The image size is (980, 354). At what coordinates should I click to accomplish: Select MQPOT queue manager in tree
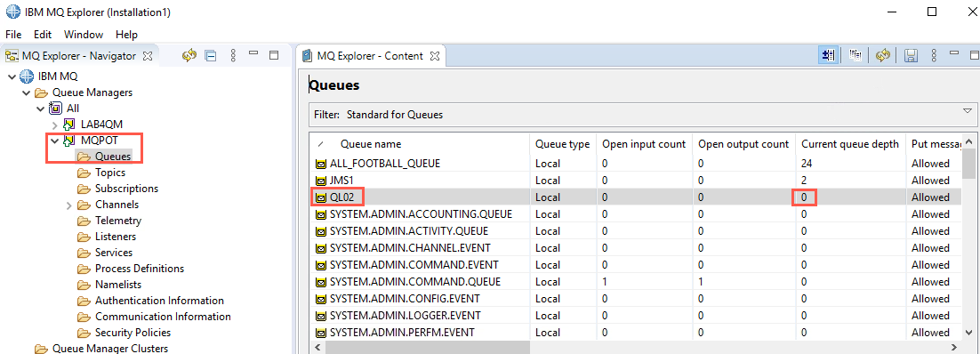click(99, 141)
